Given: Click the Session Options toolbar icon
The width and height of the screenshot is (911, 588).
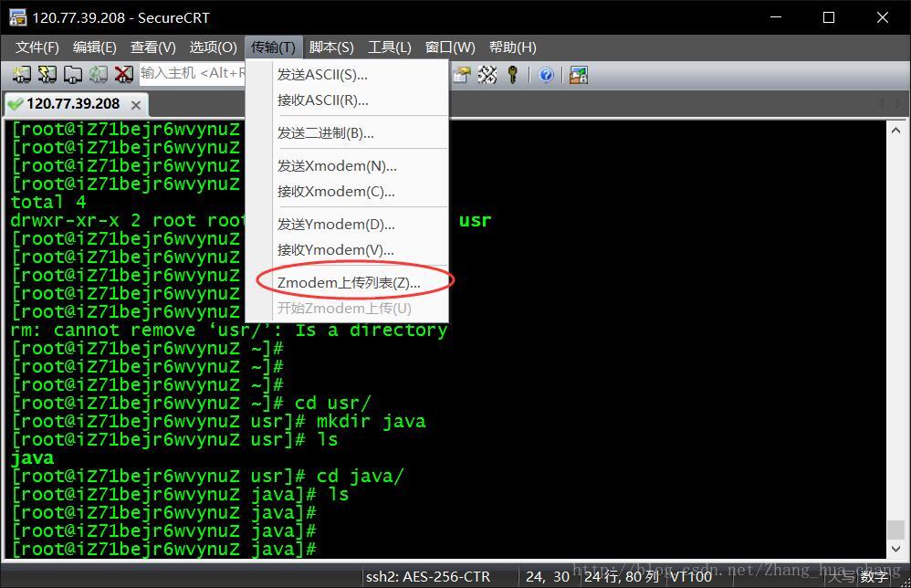Looking at the screenshot, I should pos(461,74).
